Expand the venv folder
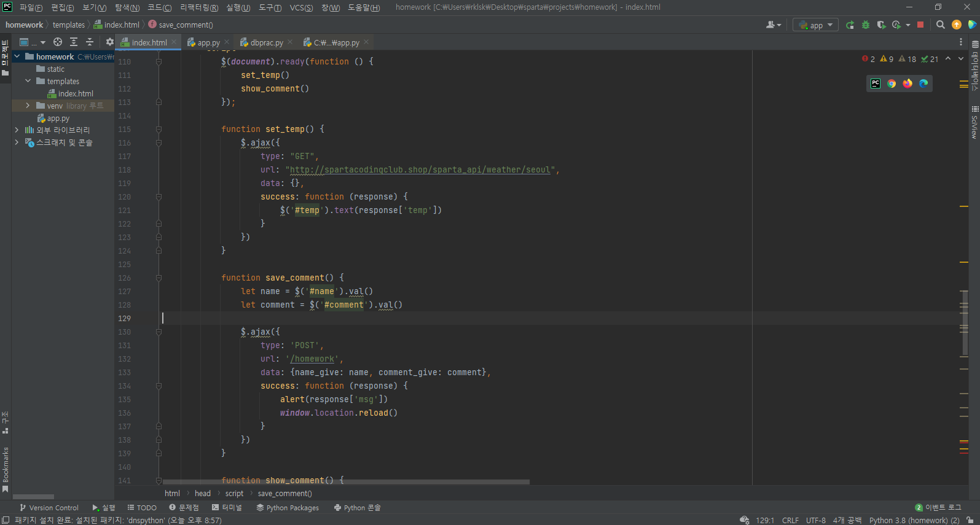 28,106
